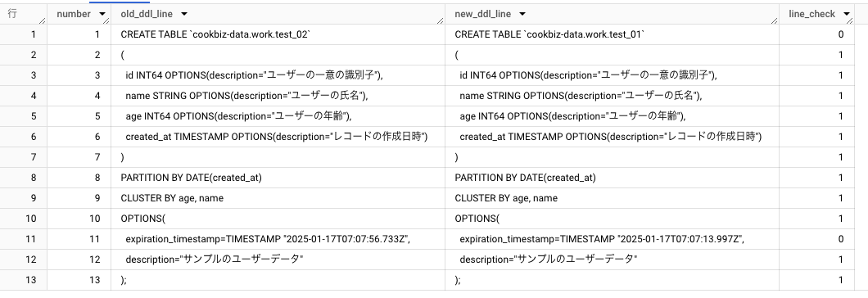Select new name STRING OPTIONS cell
This screenshot has width=868, height=298.
click(613, 96)
